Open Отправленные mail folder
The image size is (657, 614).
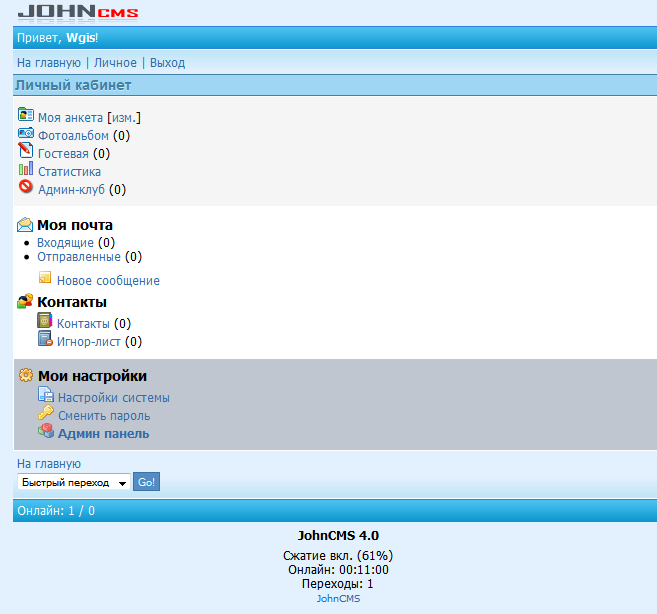point(79,256)
